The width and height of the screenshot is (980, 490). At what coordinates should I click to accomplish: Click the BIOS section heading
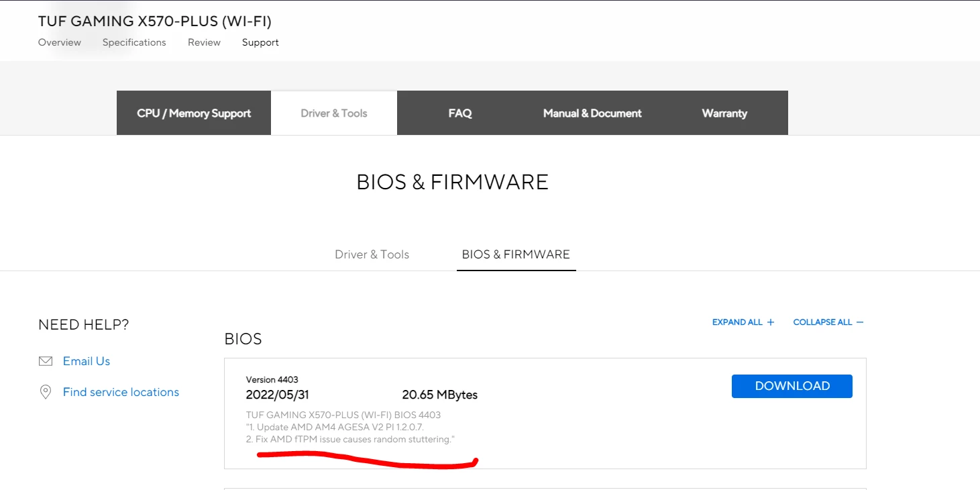243,339
